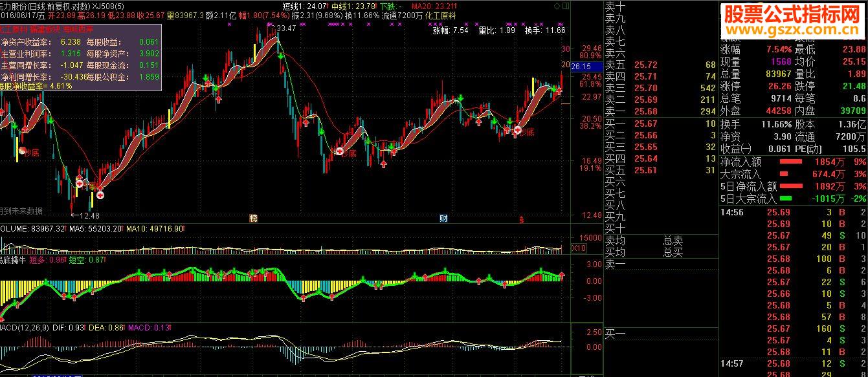868x377 pixels.
Task: Click the 总买 label in order panel
Action: [673, 252]
